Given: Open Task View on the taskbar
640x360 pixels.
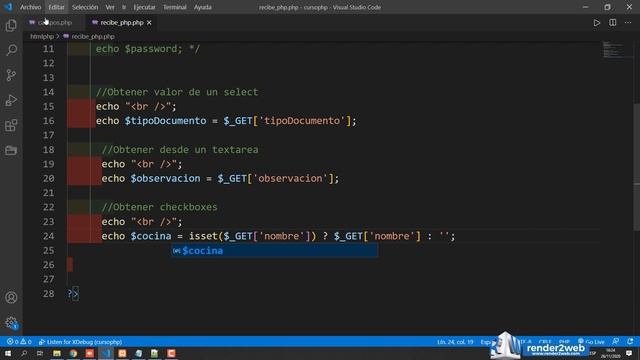Looking at the screenshot, I should click(40, 353).
